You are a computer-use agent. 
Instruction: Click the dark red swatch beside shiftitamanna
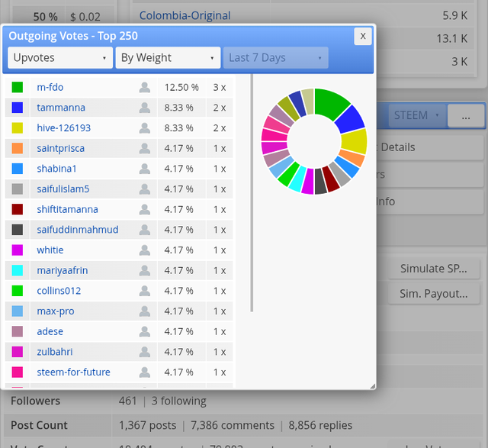click(18, 209)
